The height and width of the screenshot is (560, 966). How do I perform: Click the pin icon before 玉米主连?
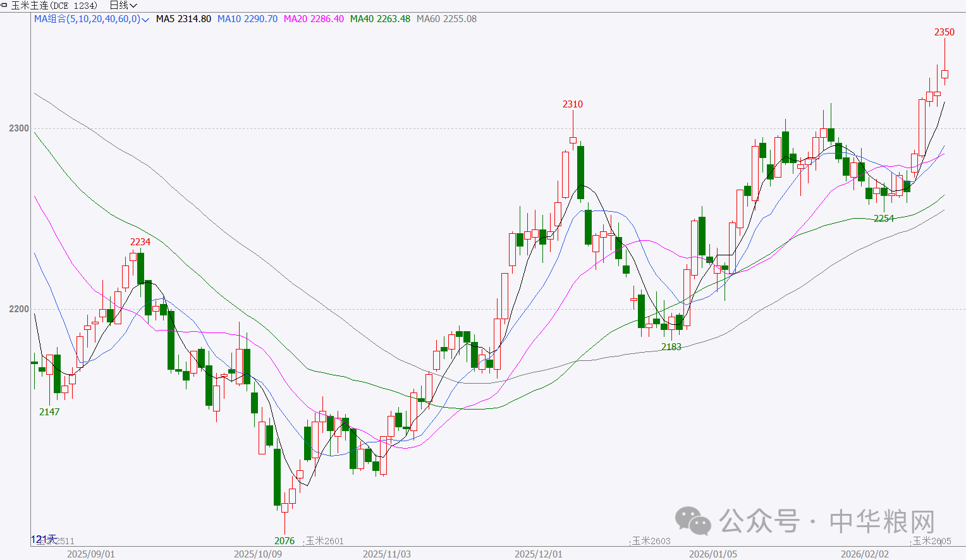(4, 5)
